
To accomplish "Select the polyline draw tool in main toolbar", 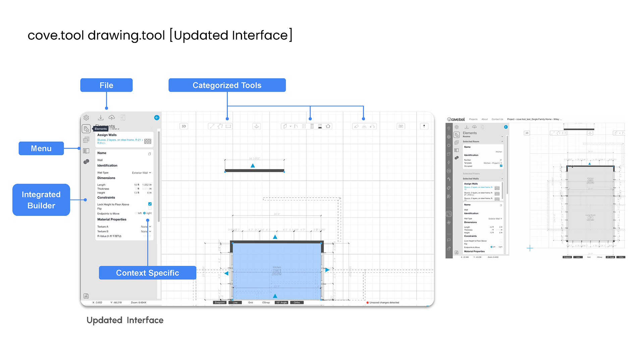I will click(220, 126).
